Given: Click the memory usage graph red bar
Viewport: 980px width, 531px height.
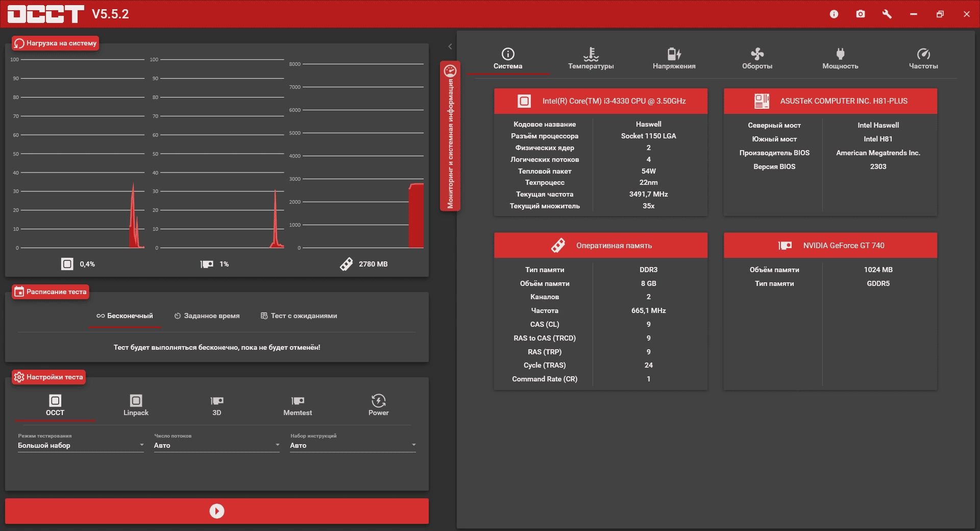Looking at the screenshot, I should pos(416,216).
